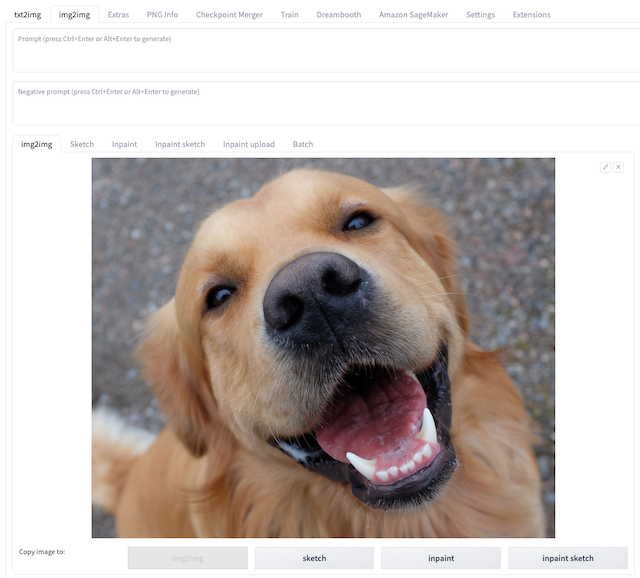Viewport: 640px width, 578px height.
Task: Click the sketch button in the Copy image to row
Action: (x=314, y=558)
